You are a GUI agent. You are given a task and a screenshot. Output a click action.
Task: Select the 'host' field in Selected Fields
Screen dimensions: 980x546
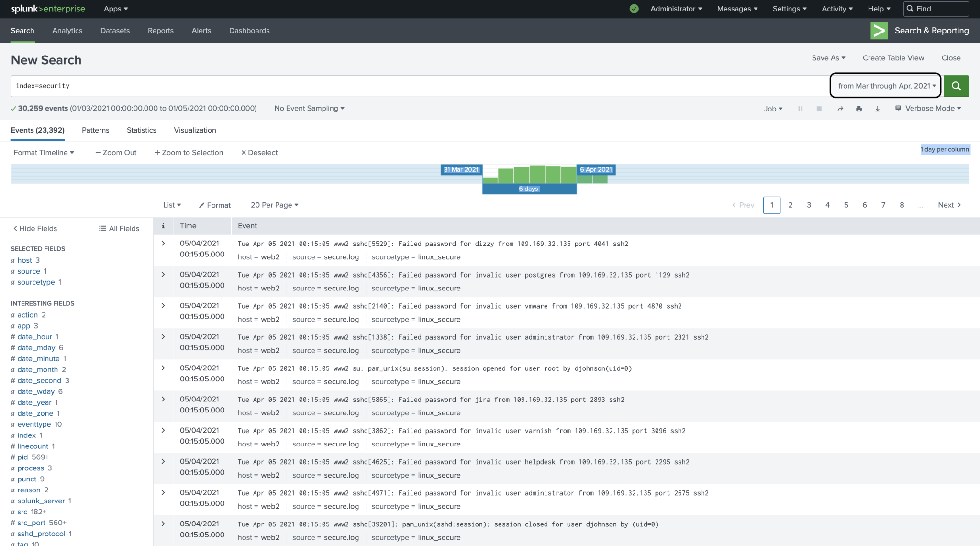point(24,260)
